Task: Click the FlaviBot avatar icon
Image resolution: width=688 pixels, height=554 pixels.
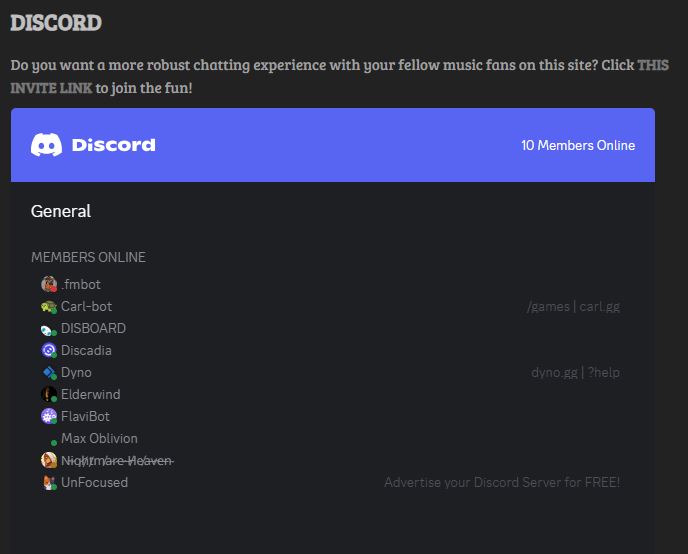Action: [49, 416]
